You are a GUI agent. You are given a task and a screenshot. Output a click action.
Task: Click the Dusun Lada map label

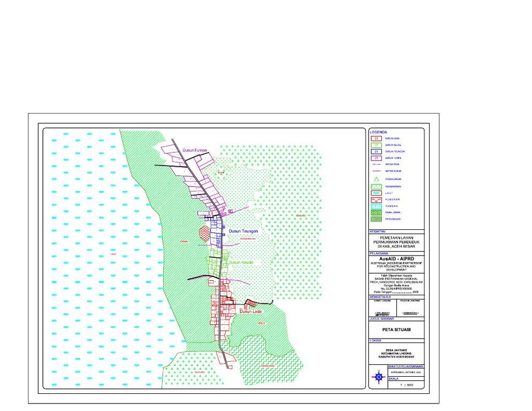250,311
